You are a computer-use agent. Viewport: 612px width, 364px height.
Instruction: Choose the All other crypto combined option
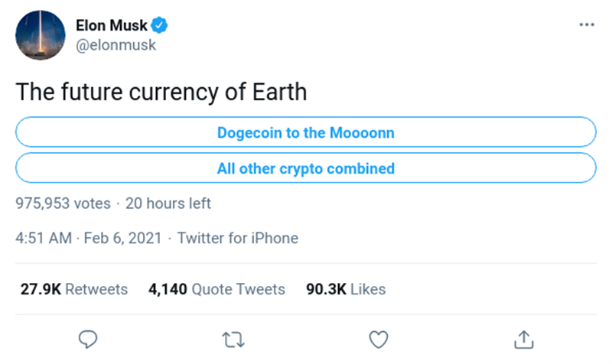(x=305, y=168)
